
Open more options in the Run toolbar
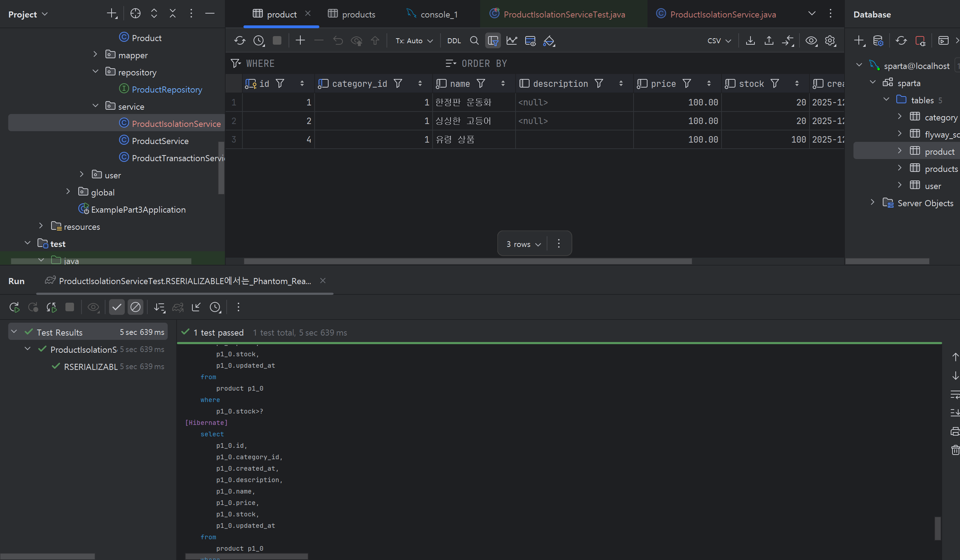238,307
